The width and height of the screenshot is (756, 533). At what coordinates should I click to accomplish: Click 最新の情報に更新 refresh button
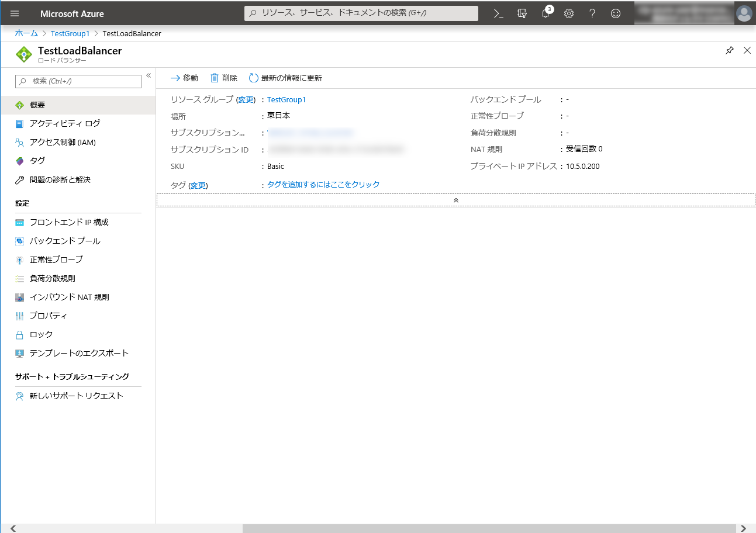(x=285, y=78)
